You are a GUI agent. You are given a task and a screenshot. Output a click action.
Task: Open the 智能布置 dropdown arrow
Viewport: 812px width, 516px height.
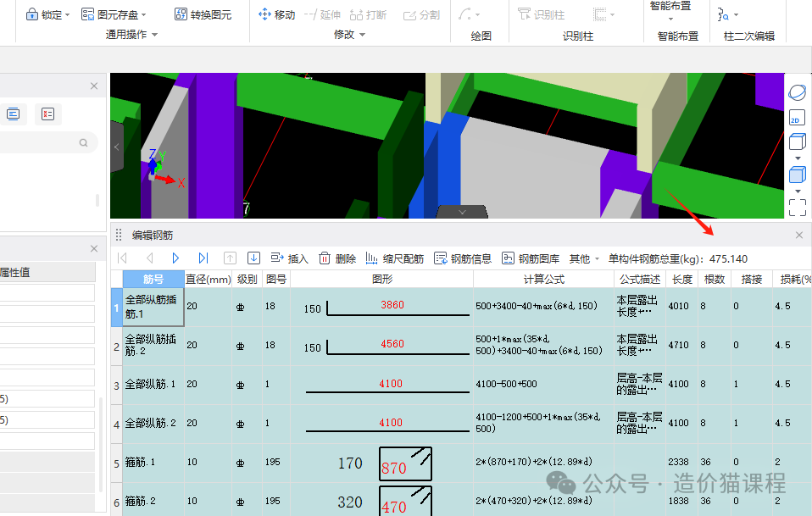(x=670, y=19)
